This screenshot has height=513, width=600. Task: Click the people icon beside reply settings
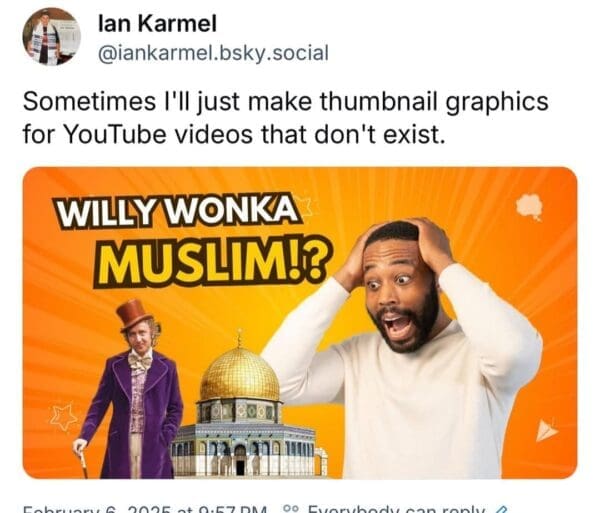click(x=291, y=510)
